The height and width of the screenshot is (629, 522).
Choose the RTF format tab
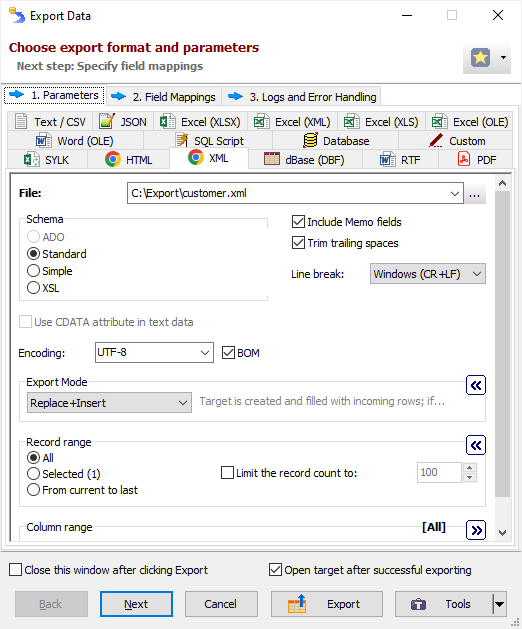[400, 160]
